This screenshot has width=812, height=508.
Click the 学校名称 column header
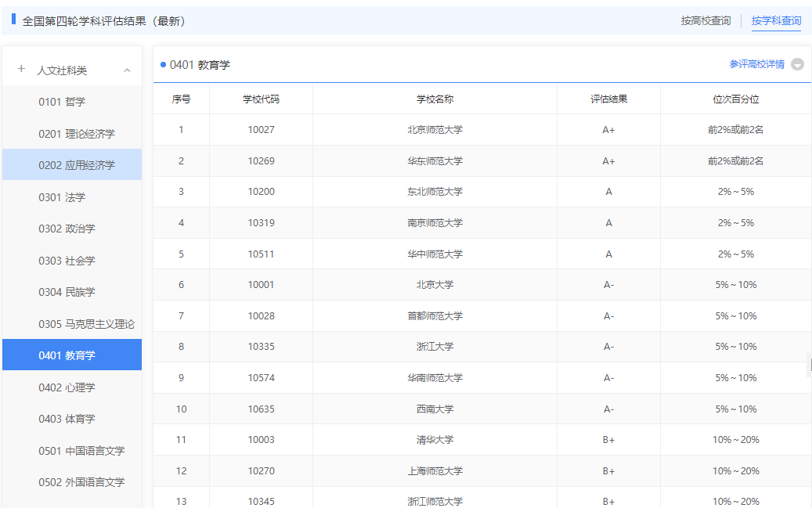(x=435, y=99)
